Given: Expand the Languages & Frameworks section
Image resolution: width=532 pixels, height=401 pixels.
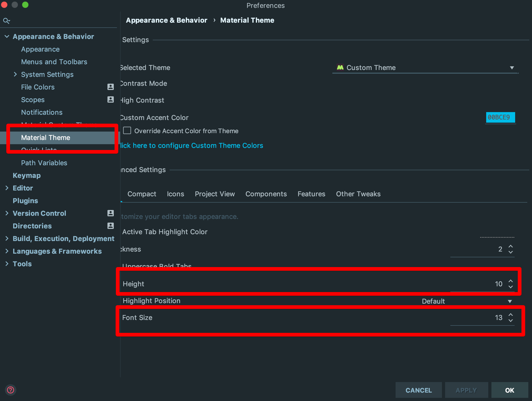Looking at the screenshot, I should pos(7,251).
